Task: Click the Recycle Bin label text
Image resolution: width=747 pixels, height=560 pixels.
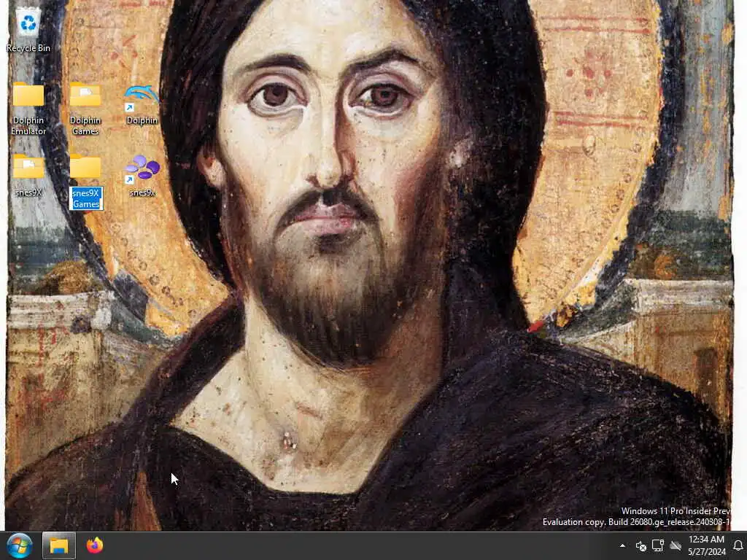Action: (28, 48)
